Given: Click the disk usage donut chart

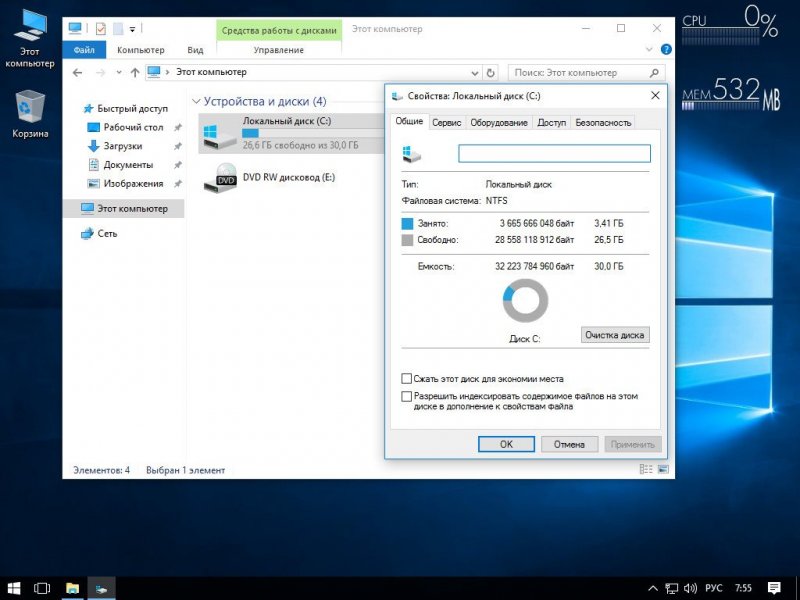Looking at the screenshot, I should point(525,300).
